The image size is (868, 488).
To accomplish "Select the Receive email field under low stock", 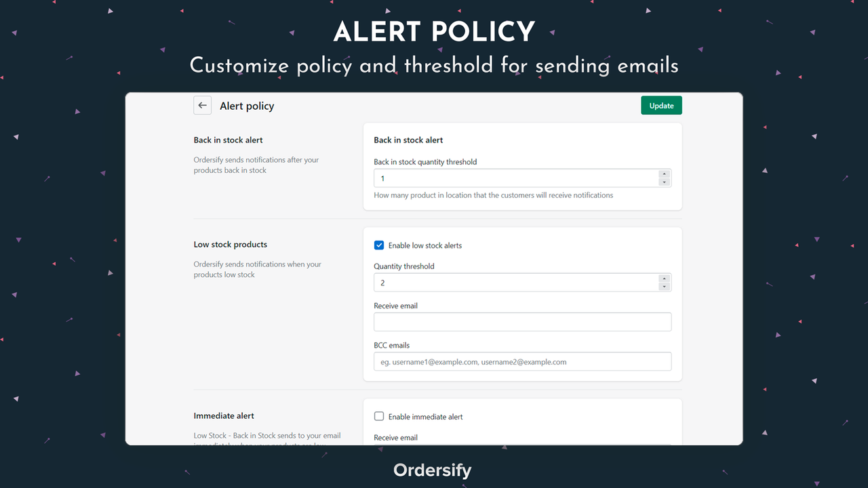I will (522, 321).
